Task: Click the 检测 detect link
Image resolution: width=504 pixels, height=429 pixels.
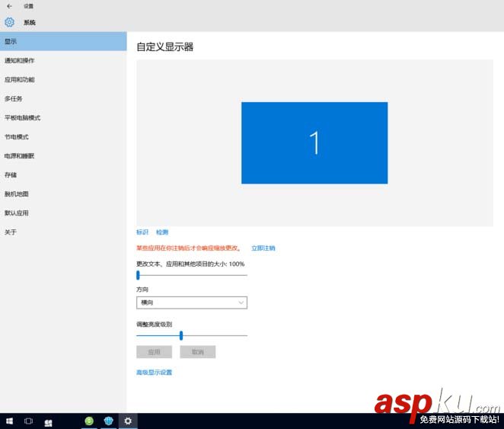Action: [162, 232]
